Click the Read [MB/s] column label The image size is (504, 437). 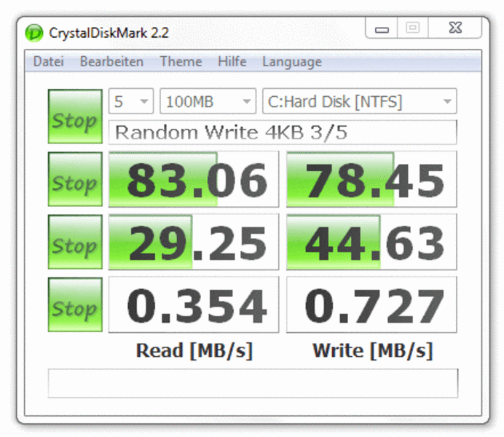(194, 350)
